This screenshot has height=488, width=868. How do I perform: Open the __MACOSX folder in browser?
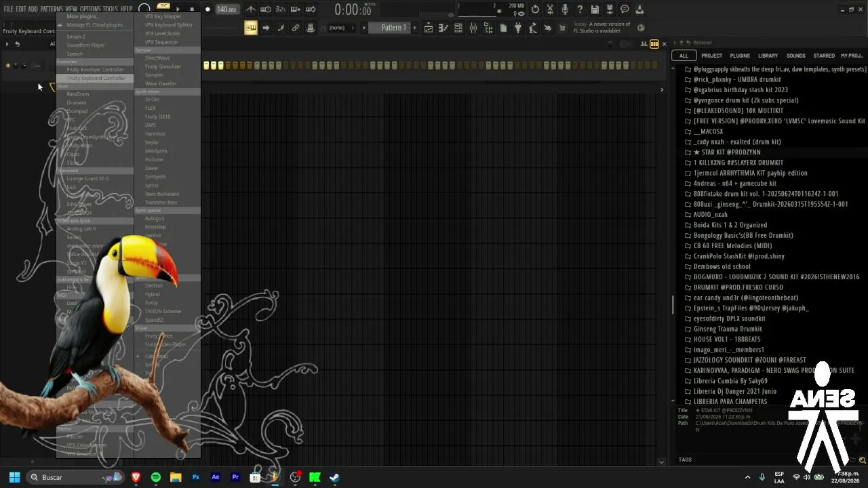click(708, 131)
